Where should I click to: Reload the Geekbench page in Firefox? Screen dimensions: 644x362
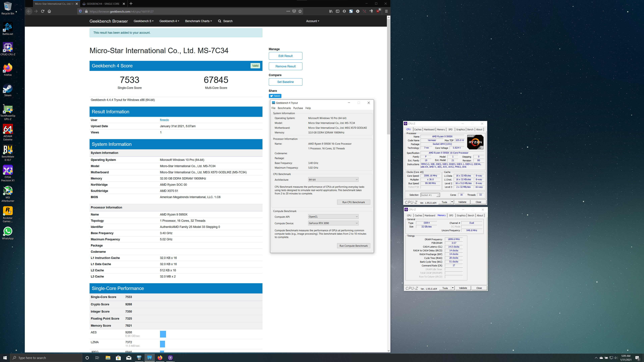42,11
